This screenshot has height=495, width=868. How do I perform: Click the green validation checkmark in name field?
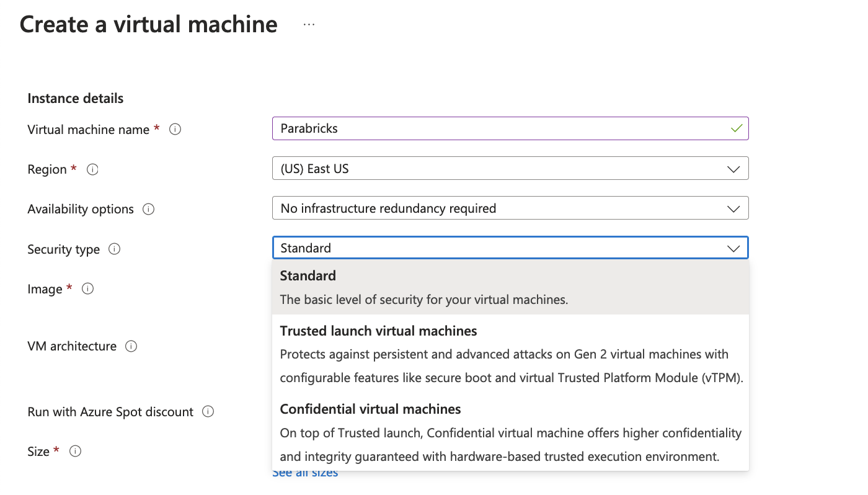(x=736, y=128)
